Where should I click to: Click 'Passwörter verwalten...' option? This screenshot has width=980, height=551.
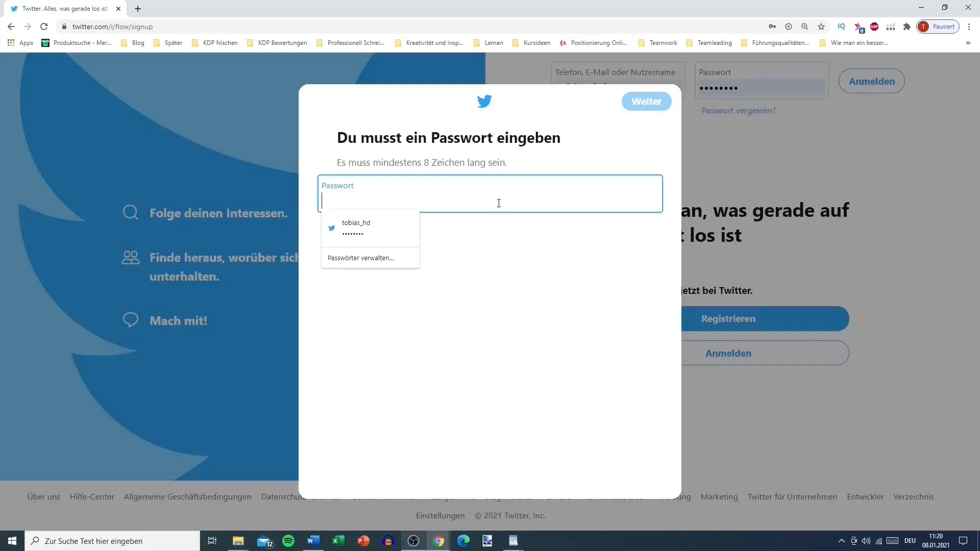pyautogui.click(x=360, y=258)
